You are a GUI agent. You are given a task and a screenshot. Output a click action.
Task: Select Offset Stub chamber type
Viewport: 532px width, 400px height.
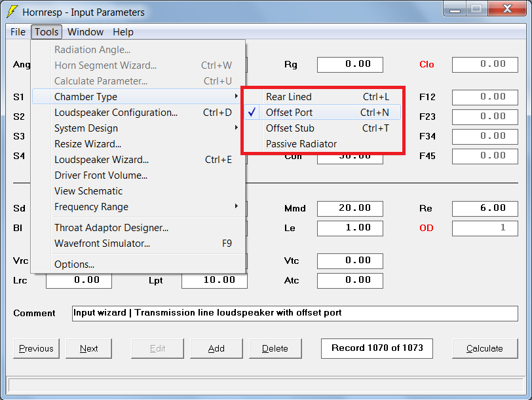tap(322, 128)
